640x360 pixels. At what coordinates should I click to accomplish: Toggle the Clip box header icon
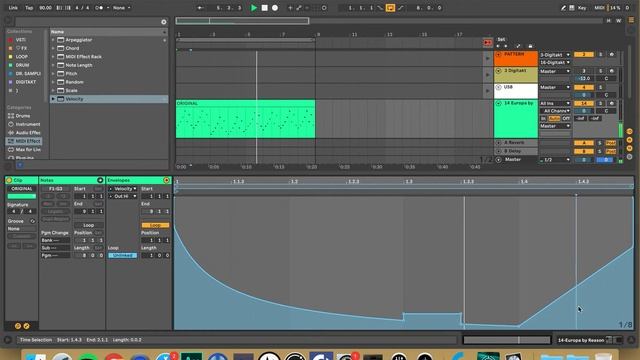pyautogui.click(x=9, y=180)
